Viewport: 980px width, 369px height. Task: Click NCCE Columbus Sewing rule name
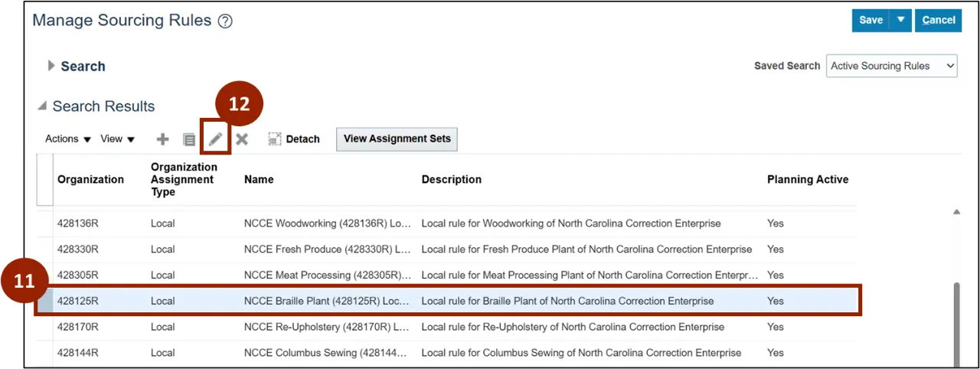pos(326,353)
